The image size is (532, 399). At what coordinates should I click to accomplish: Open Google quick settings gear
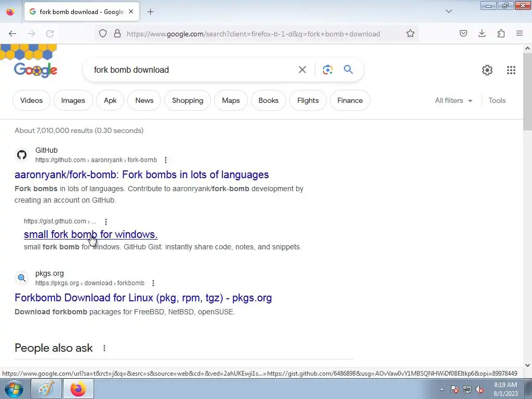(x=487, y=70)
